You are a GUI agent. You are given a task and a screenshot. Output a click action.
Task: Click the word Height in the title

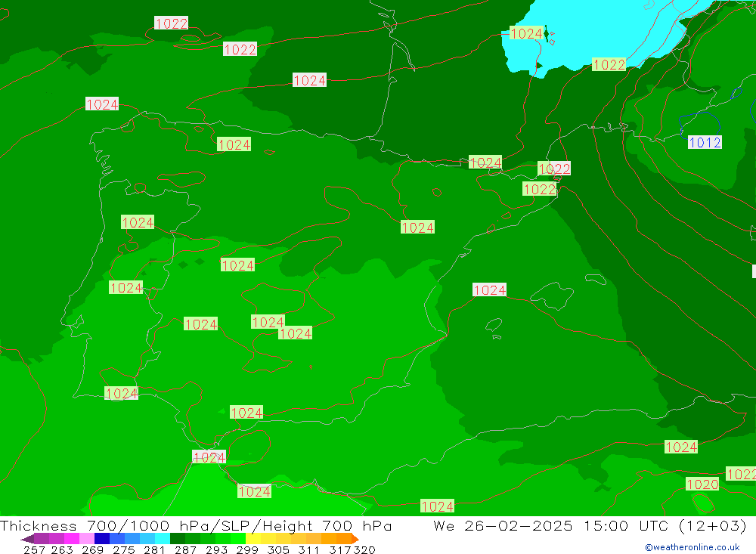click(x=287, y=525)
